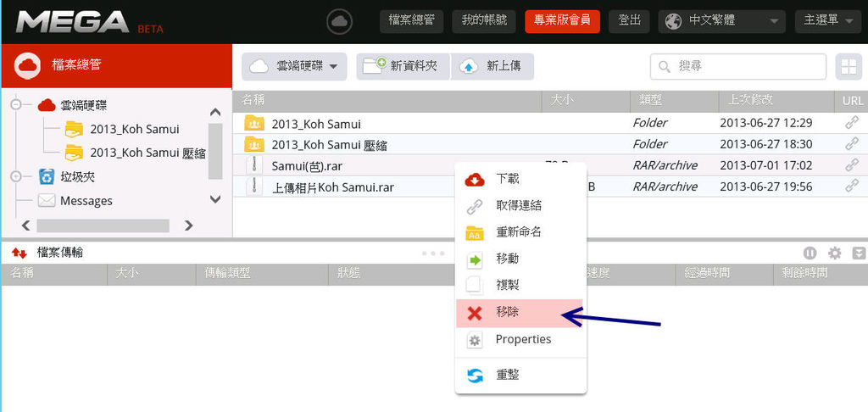Click the 檔案傳輸 transfer arrows icon
868x412 pixels.
[x=19, y=253]
